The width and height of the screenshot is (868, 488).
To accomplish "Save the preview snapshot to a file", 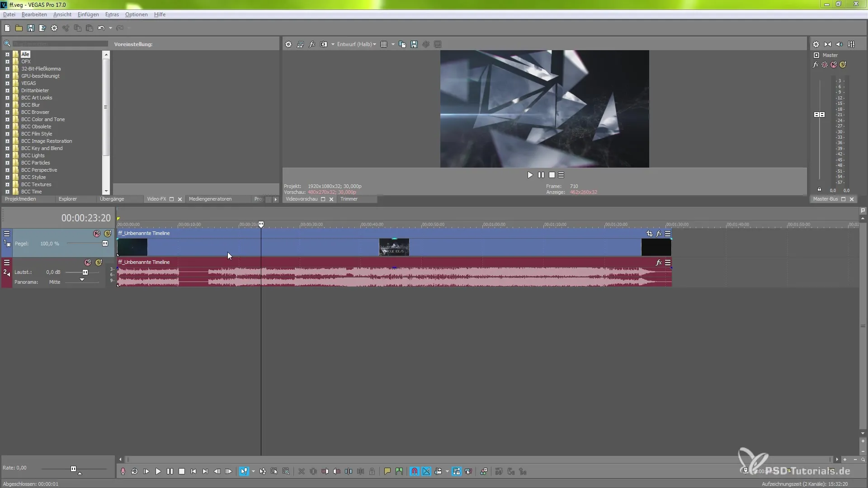I will tap(414, 44).
